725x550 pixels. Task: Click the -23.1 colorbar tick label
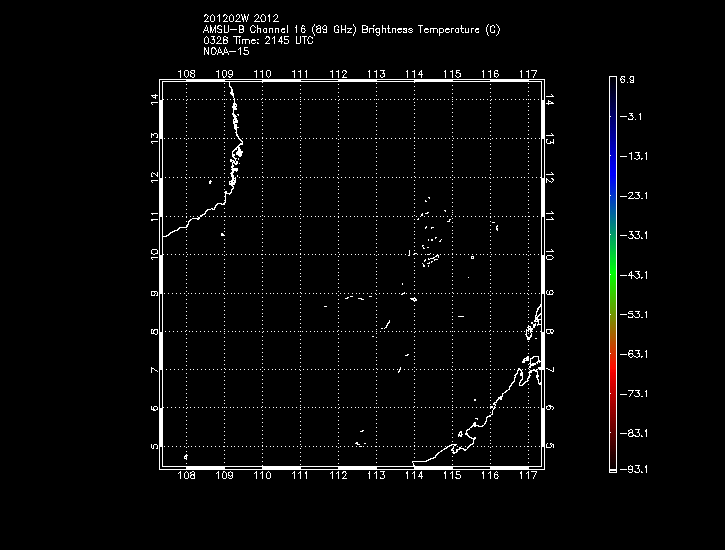(636, 196)
